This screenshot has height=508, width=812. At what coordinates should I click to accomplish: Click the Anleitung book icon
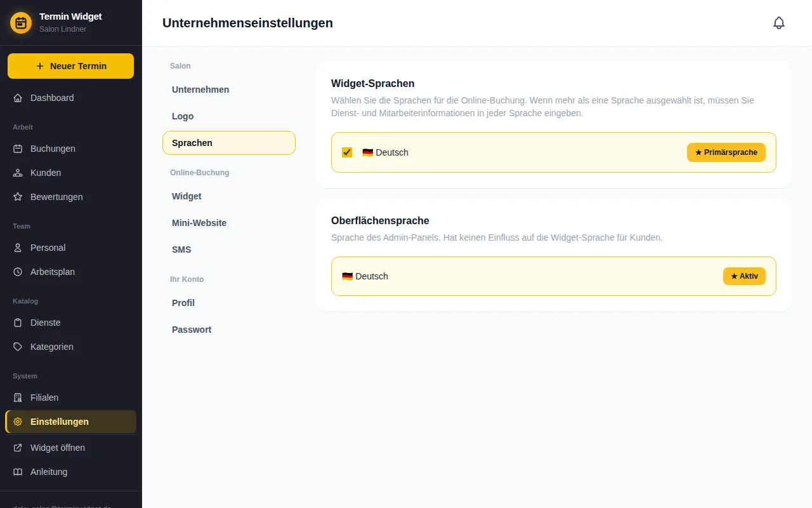18,472
